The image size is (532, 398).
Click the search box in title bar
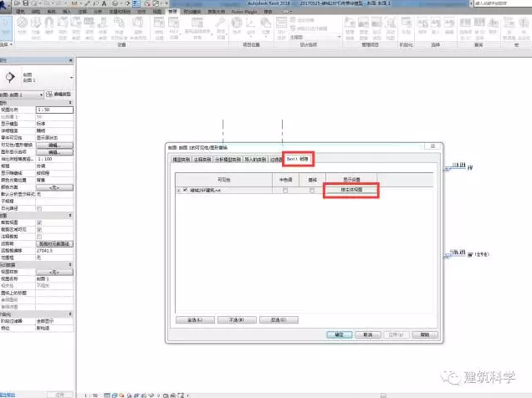click(x=503, y=3)
